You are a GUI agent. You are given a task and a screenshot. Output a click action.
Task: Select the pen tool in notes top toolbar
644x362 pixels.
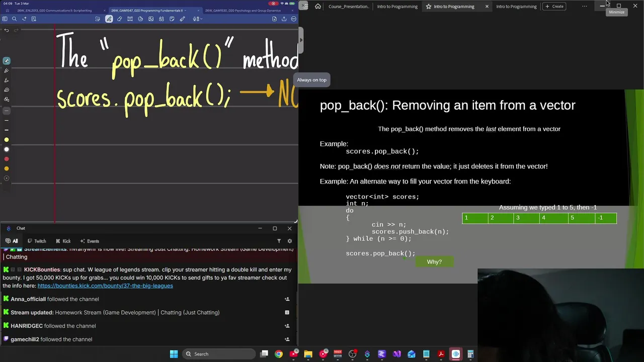coord(109,19)
